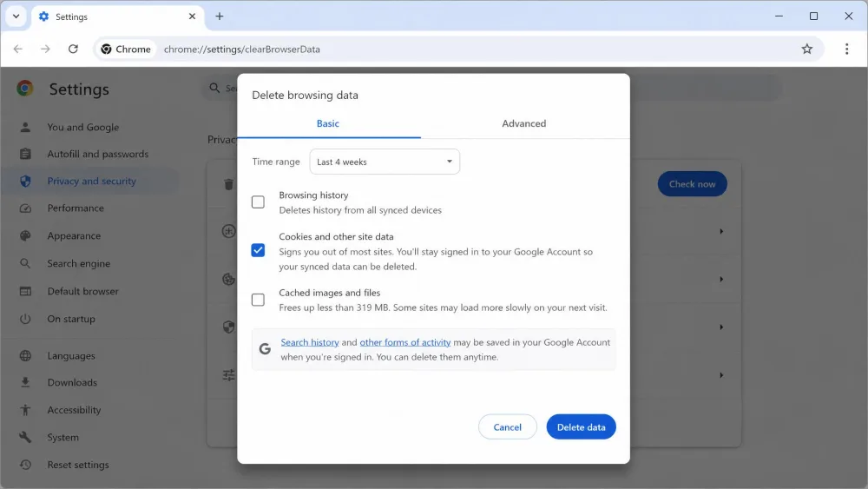Open Accessibility settings

coord(74,410)
